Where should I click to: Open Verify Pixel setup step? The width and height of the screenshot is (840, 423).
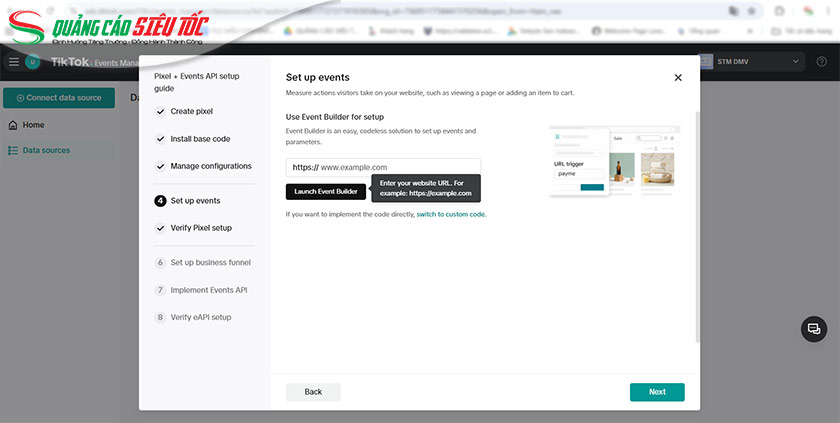[x=201, y=228]
